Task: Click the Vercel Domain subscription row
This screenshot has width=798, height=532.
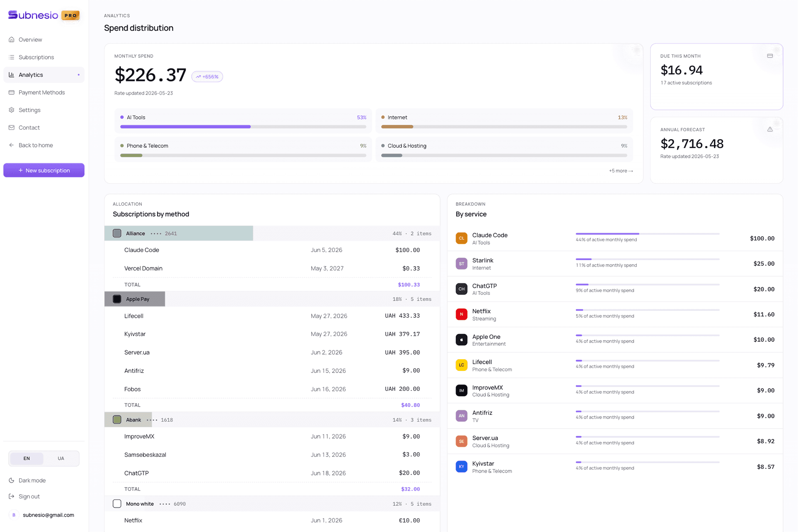Action: 272,268
